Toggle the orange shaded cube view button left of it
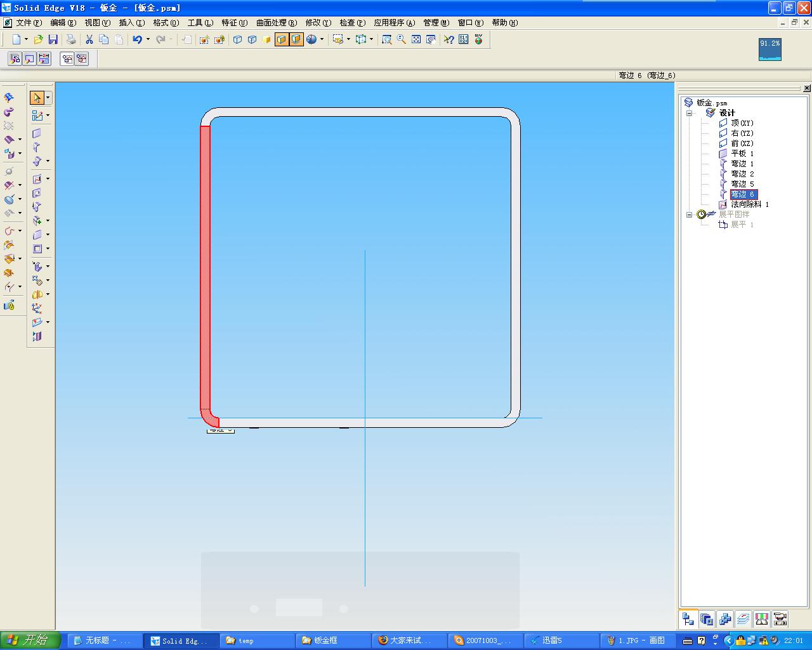The image size is (812, 650). tap(282, 39)
